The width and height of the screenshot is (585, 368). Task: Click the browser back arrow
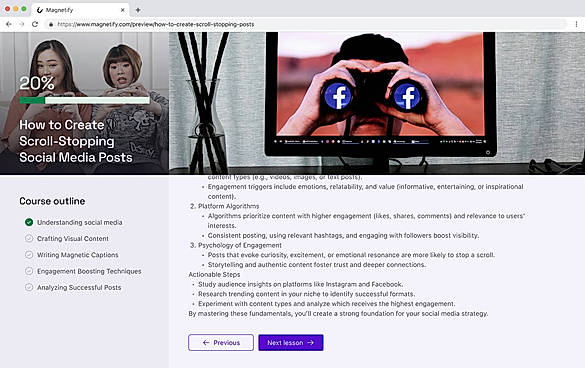coord(9,24)
